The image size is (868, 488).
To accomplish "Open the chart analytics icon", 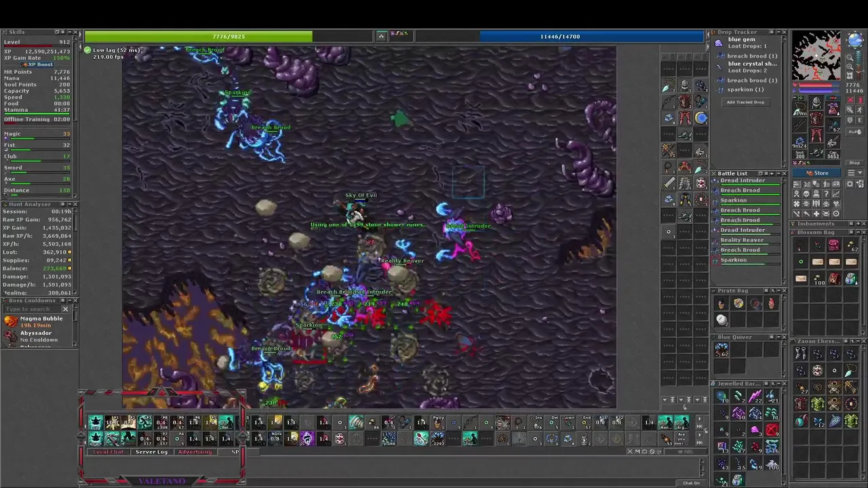I will coord(836,192).
